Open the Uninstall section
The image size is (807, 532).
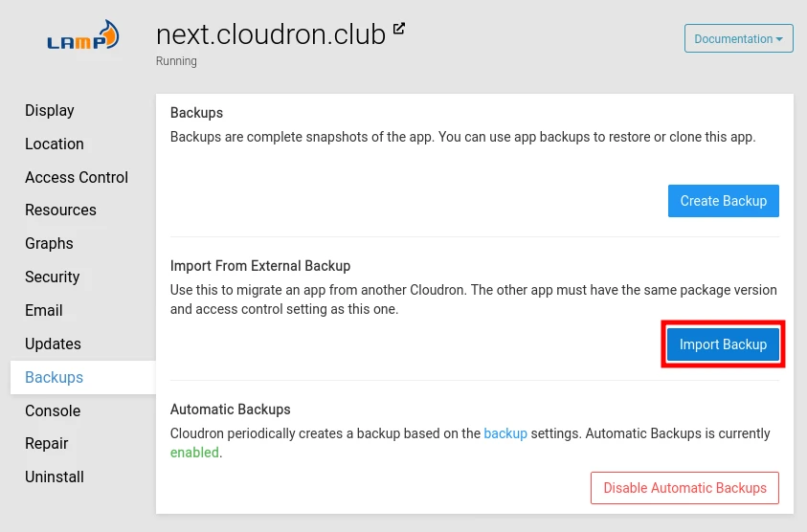point(55,477)
